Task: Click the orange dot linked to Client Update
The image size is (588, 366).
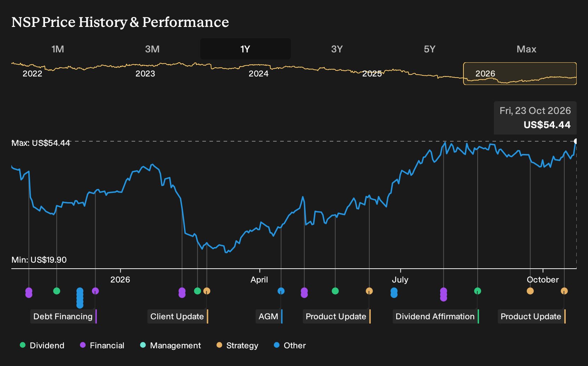Action: pos(207,291)
